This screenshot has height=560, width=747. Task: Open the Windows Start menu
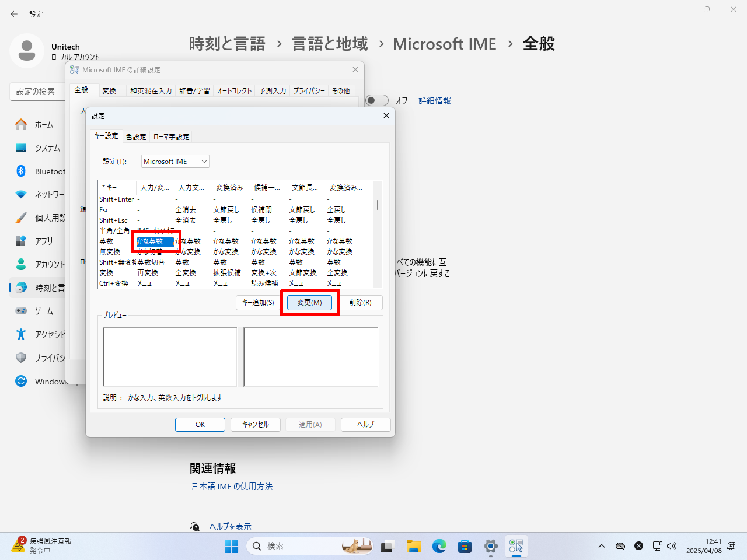point(232,546)
